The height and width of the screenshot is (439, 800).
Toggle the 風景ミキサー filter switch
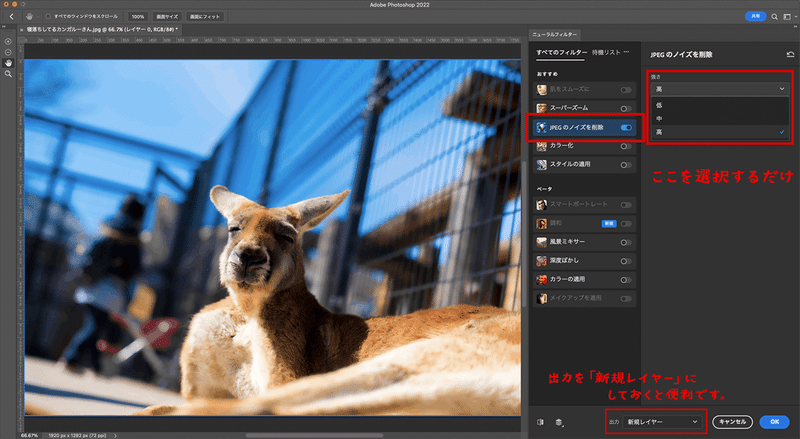click(626, 242)
